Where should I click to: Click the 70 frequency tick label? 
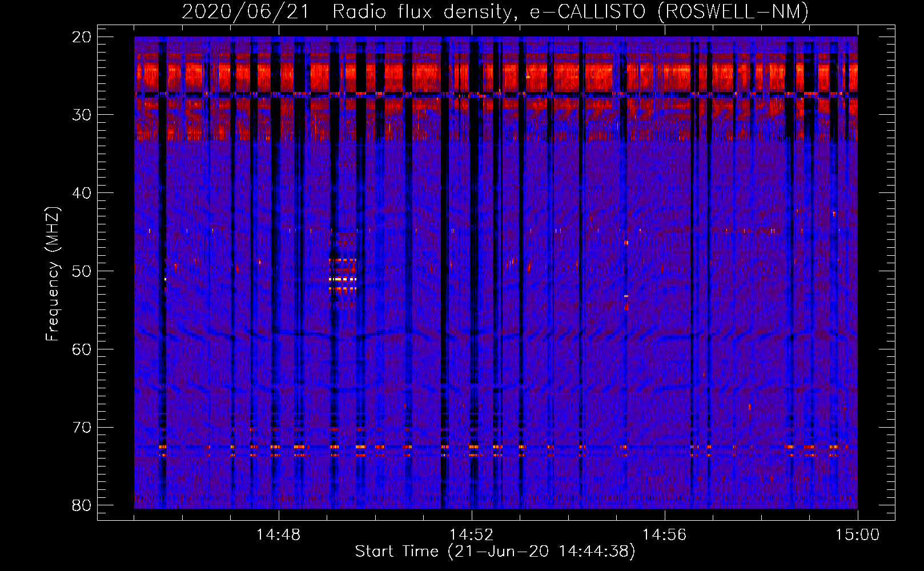[82, 427]
